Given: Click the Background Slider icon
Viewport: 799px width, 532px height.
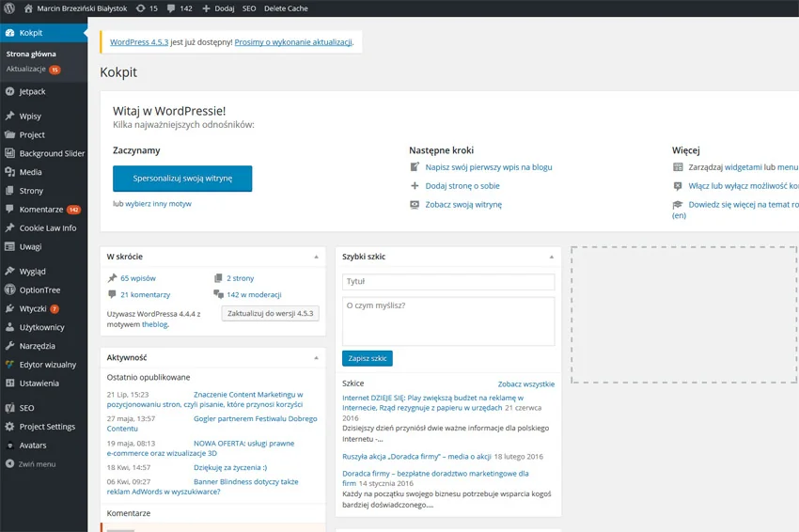Looking at the screenshot, I should tap(9, 153).
